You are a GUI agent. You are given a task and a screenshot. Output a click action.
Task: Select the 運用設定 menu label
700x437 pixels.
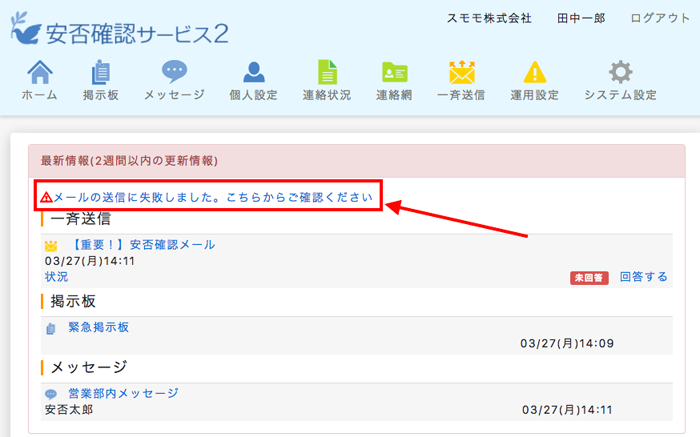tap(534, 95)
